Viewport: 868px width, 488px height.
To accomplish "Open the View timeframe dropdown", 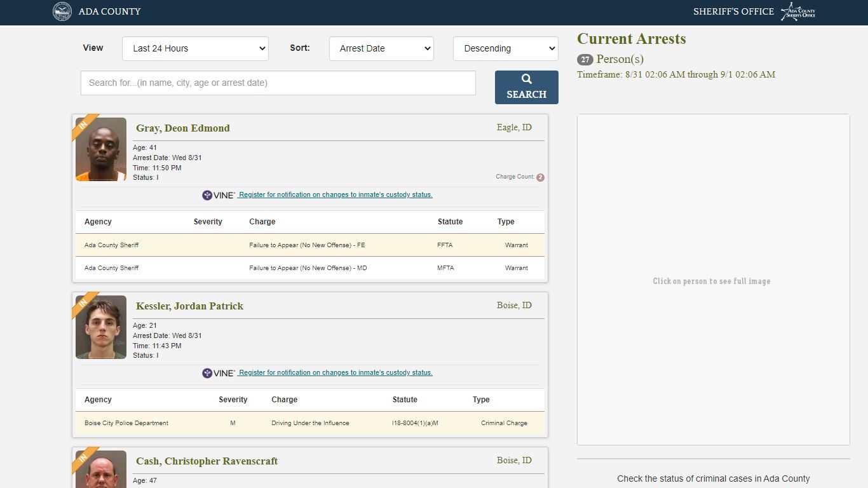I will pos(195,48).
